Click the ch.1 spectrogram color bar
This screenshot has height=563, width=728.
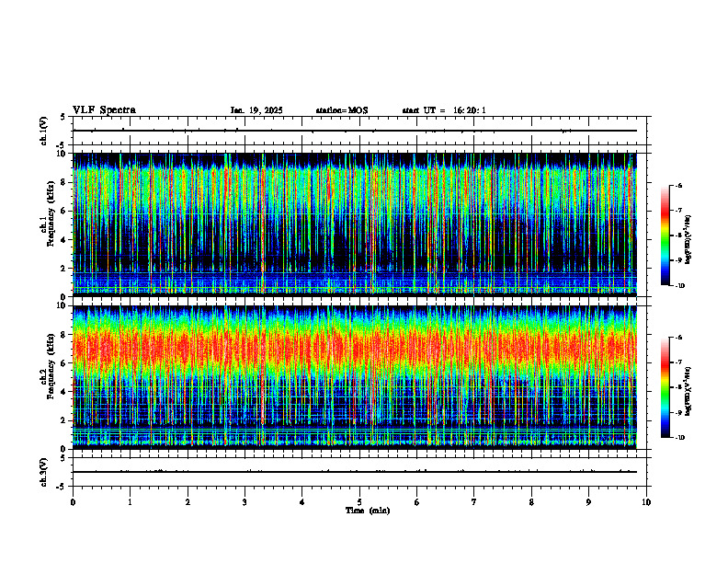(x=665, y=236)
